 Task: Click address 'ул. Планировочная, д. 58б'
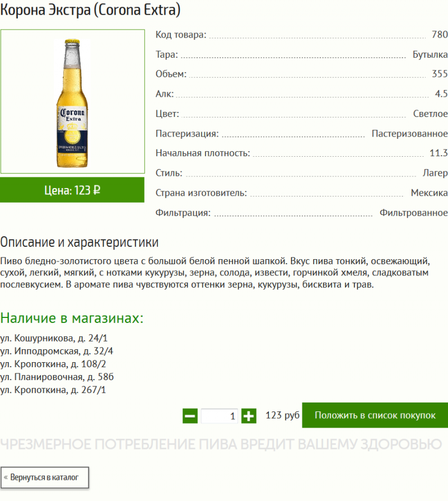pyautogui.click(x=57, y=377)
